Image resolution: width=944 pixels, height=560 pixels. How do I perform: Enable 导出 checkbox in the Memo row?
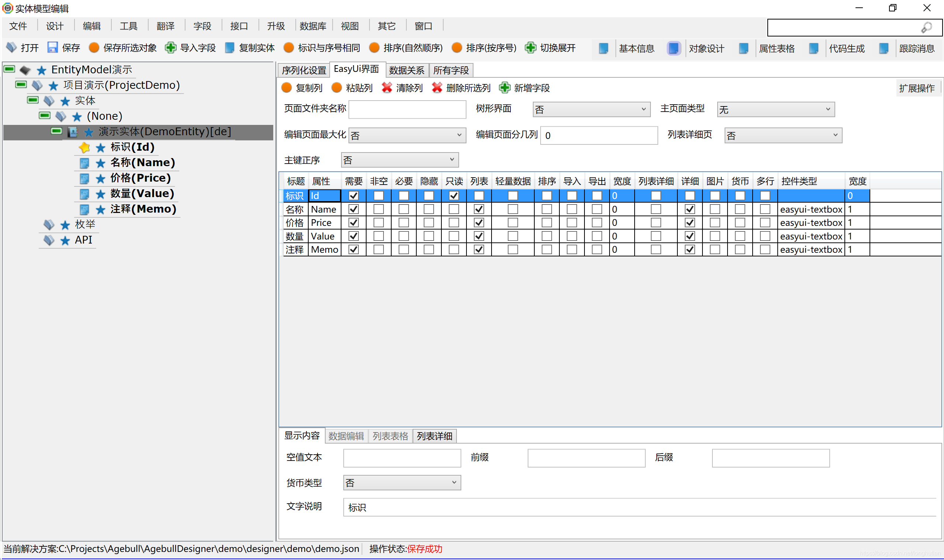point(597,249)
